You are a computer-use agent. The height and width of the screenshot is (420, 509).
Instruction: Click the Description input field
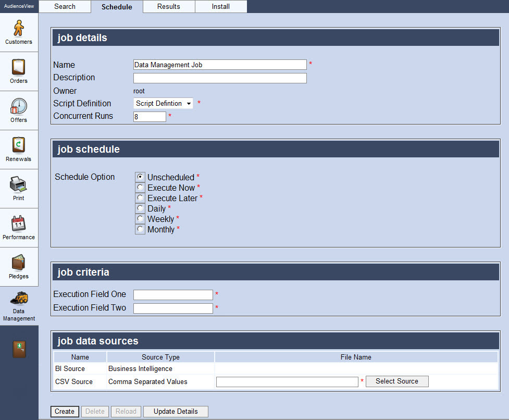pos(220,78)
